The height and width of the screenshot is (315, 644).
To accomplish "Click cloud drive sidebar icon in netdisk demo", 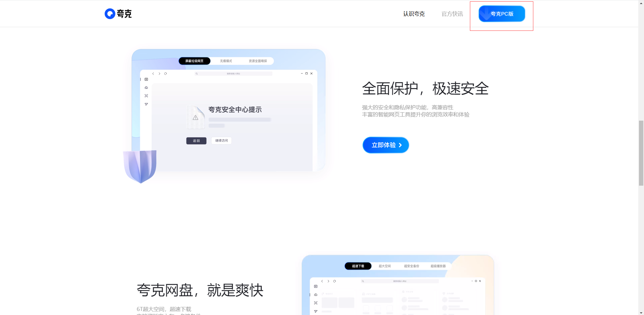I will coord(316,295).
